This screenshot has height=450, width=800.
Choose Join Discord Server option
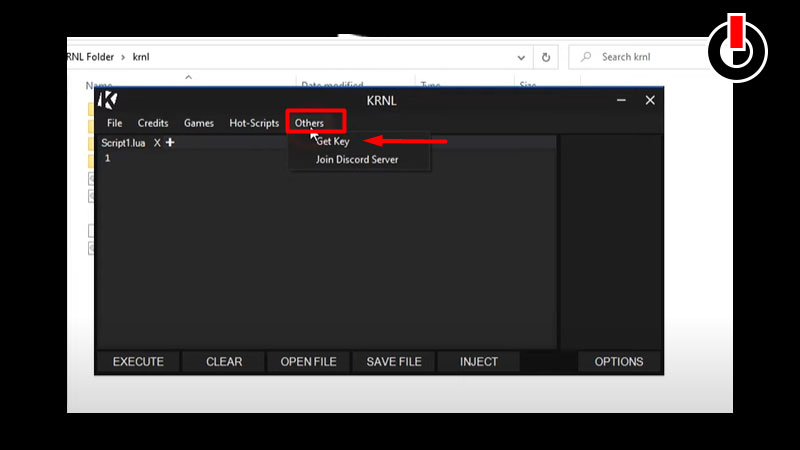pos(357,159)
